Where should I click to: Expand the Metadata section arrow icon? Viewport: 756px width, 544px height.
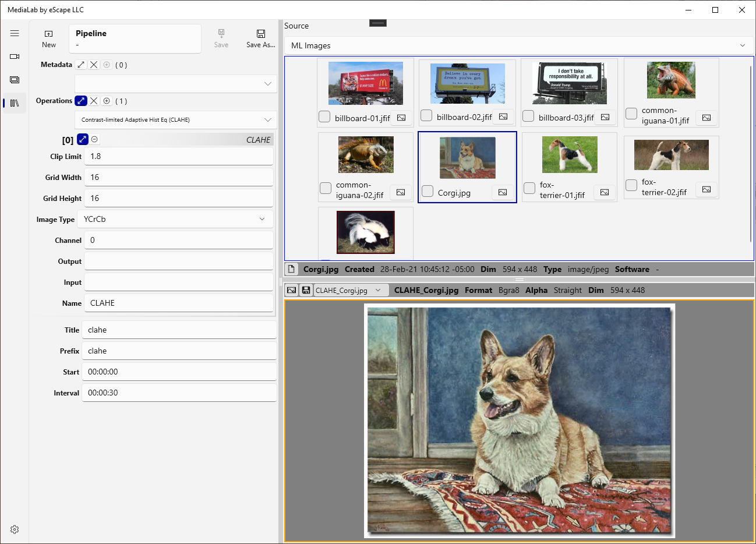81,65
